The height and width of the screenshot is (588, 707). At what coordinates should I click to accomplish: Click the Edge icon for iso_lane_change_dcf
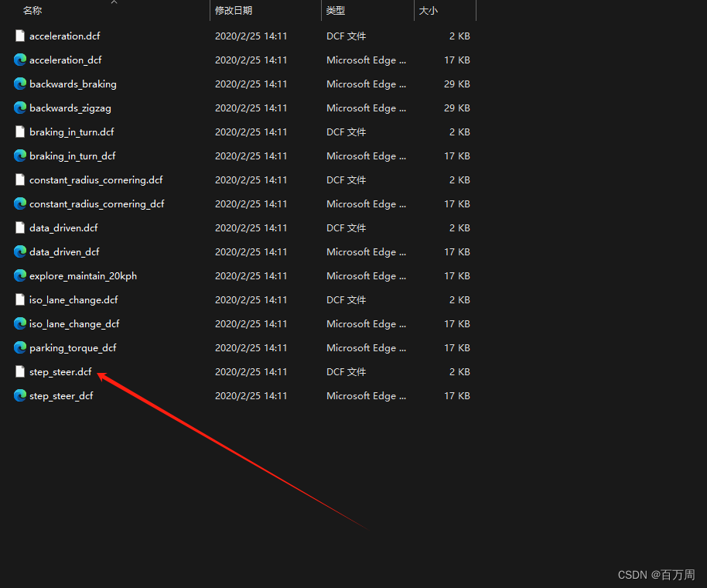(20, 323)
